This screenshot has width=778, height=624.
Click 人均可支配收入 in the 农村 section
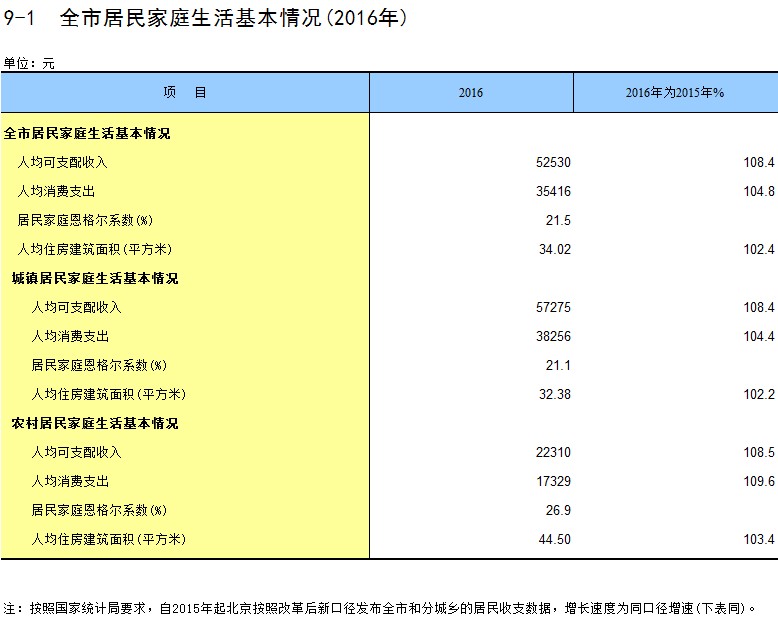(76, 452)
